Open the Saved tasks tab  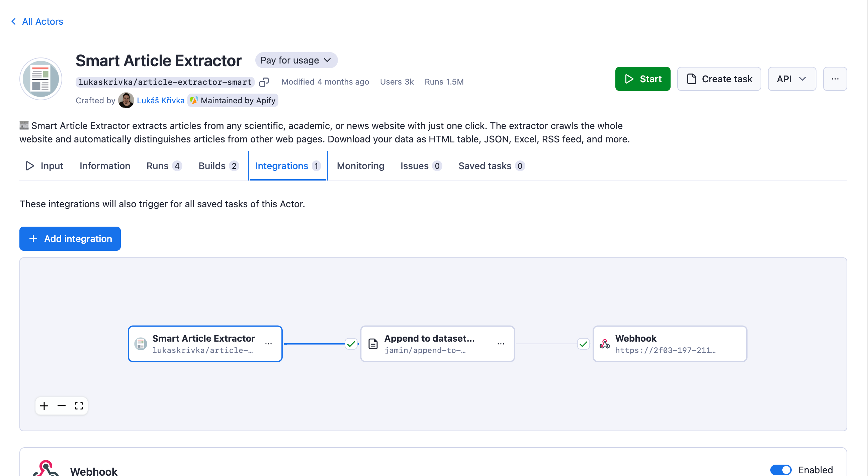tap(491, 166)
